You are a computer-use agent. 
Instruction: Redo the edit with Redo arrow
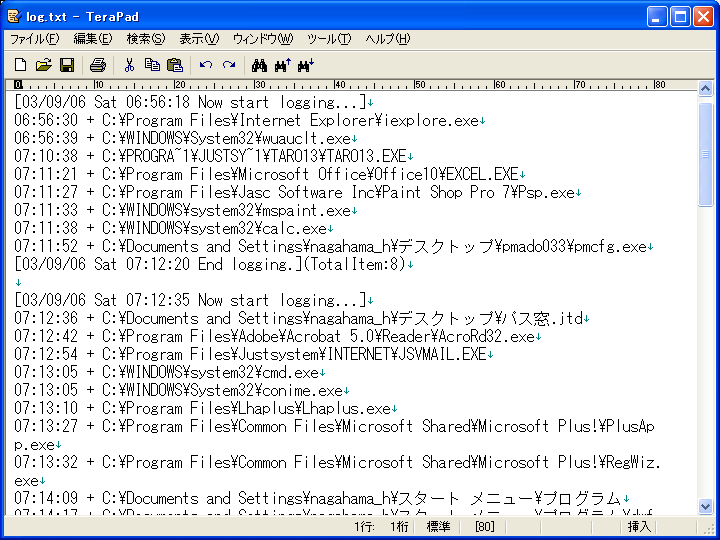[x=229, y=65]
